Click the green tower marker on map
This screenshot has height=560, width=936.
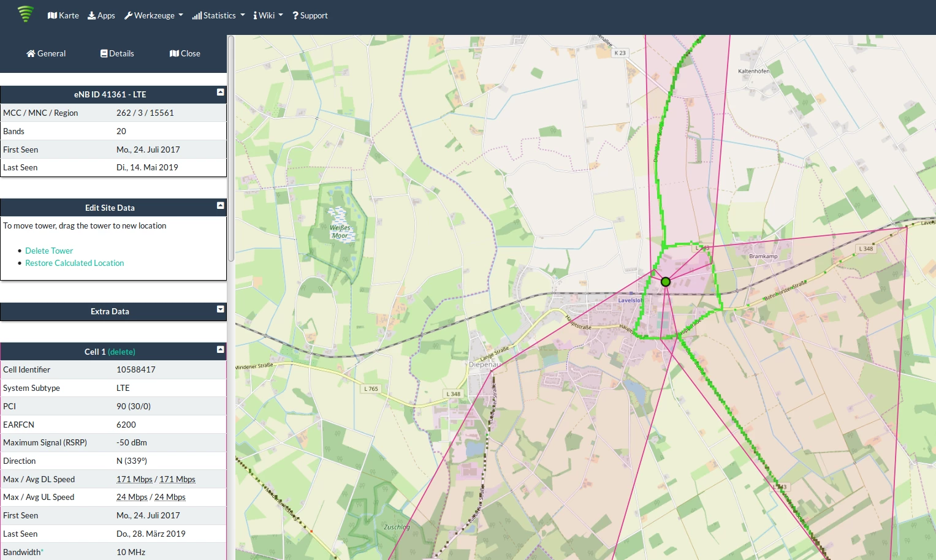(x=666, y=282)
